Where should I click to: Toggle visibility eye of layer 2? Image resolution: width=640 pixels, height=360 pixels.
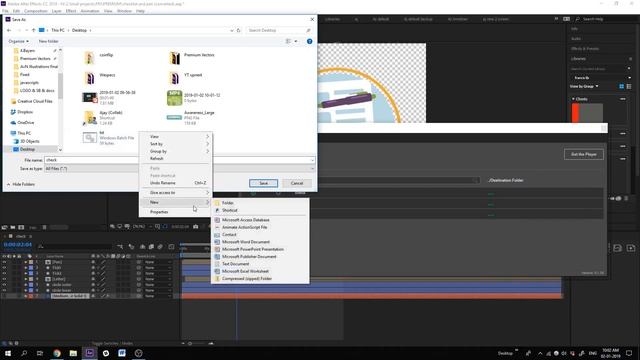4,268
